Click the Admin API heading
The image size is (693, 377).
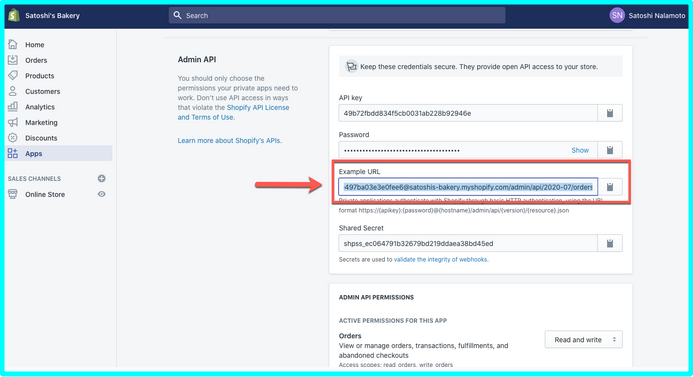pos(197,59)
